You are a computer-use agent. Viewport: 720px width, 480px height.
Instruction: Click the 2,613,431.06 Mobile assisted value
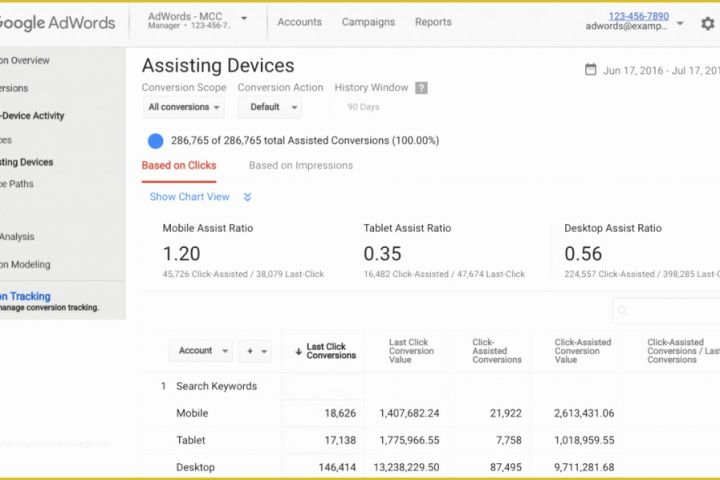click(x=584, y=413)
